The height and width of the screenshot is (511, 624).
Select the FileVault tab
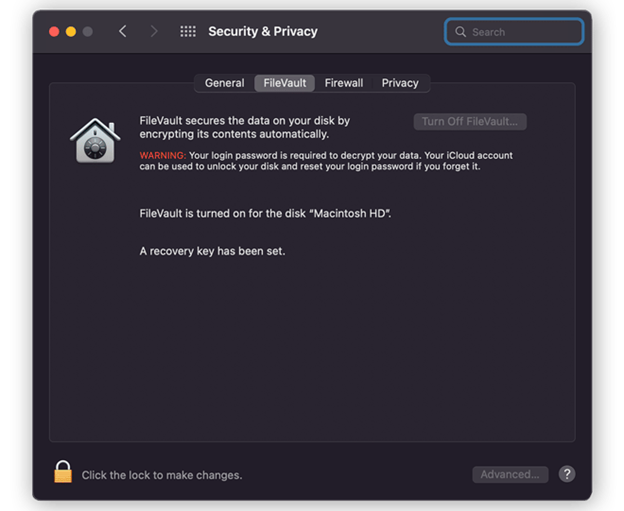click(285, 83)
